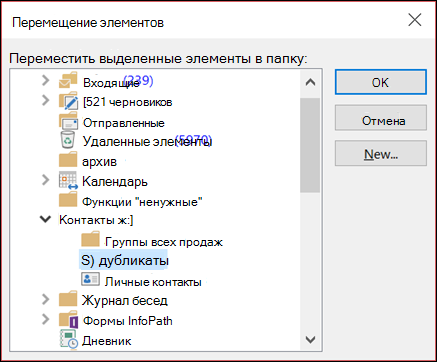Click the folder list scrollbar thumb
Screen dimensions: 437x362
coord(310,145)
